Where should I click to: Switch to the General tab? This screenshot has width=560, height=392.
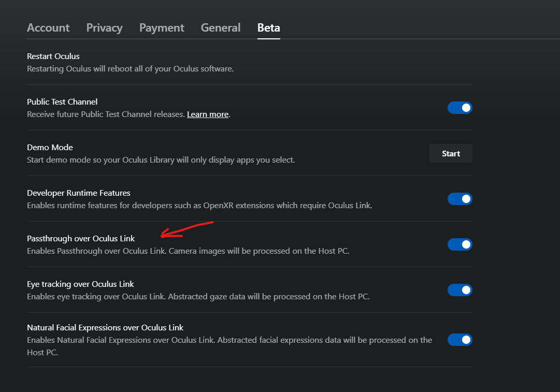click(220, 27)
